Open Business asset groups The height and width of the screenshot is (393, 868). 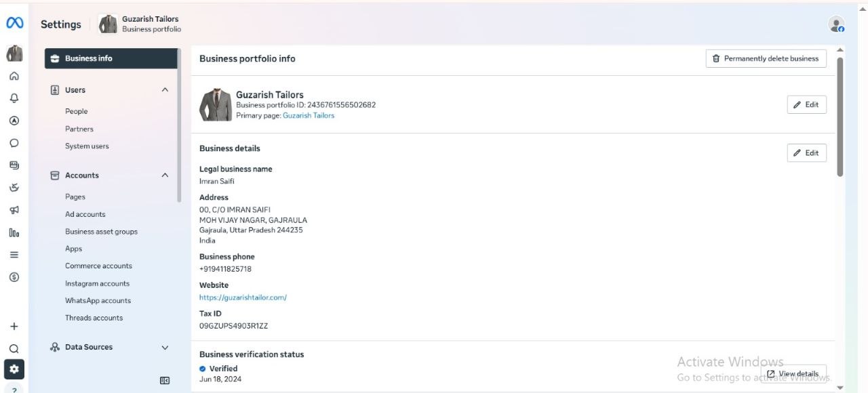point(101,232)
